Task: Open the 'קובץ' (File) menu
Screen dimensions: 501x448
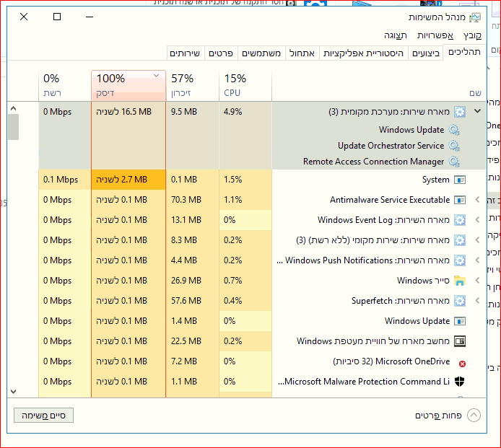Action: pos(472,35)
